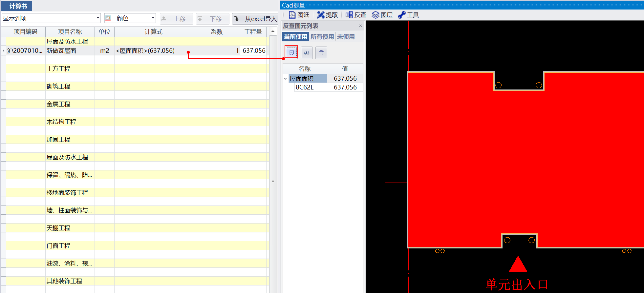Click the 上移 move up button
The width and height of the screenshot is (644, 293).
[176, 19]
